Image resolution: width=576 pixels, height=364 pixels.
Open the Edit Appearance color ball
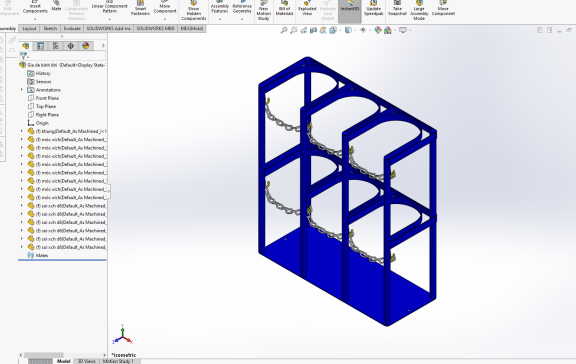(378, 30)
